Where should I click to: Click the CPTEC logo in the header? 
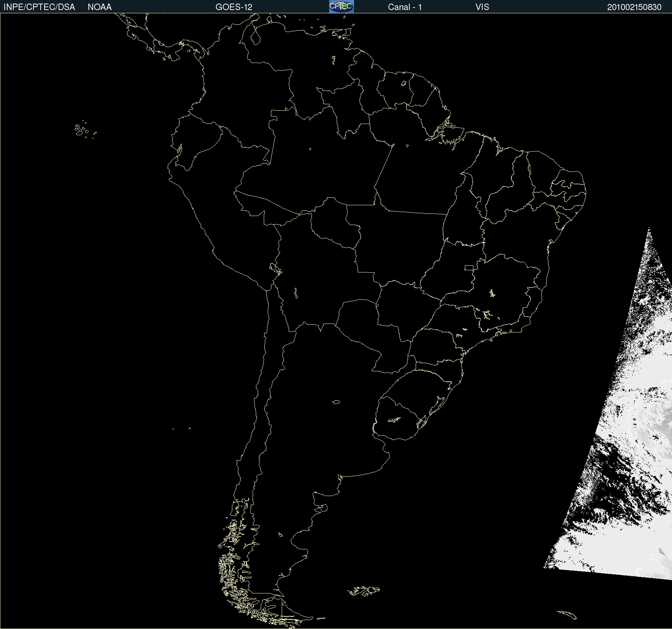[x=341, y=6]
